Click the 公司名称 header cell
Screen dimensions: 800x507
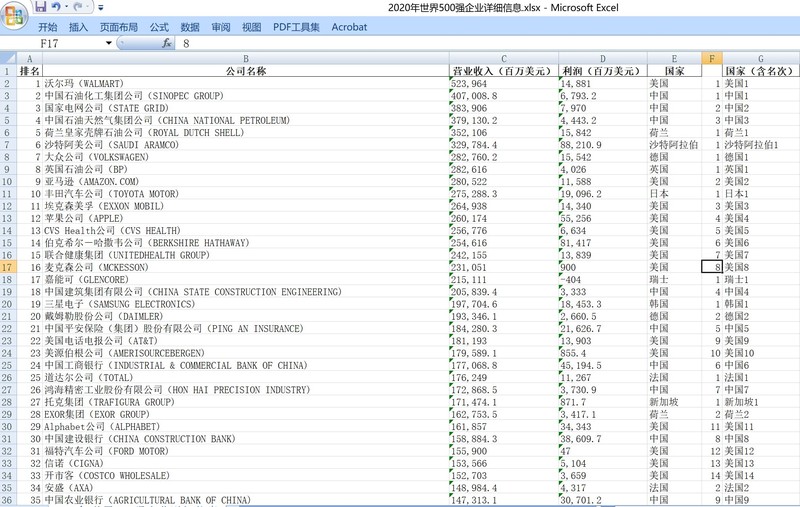coord(245,71)
